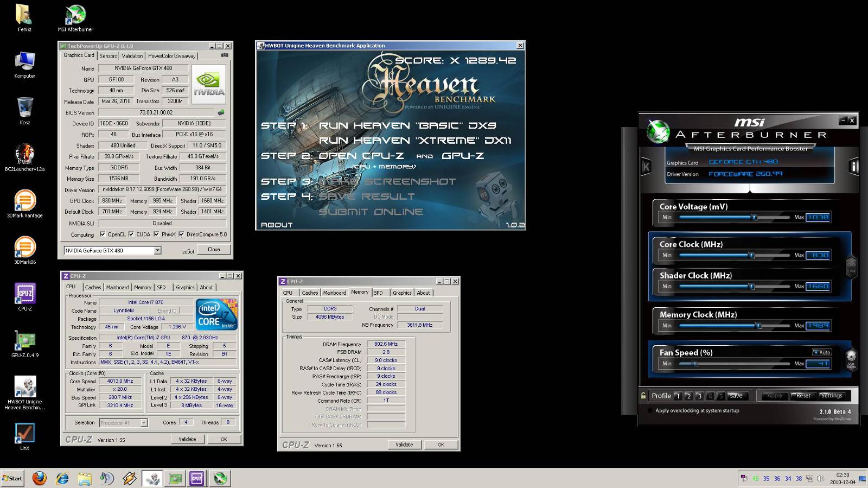This screenshot has height=488, width=868.
Task: Select Afterburner profile slot 1
Action: tap(678, 396)
